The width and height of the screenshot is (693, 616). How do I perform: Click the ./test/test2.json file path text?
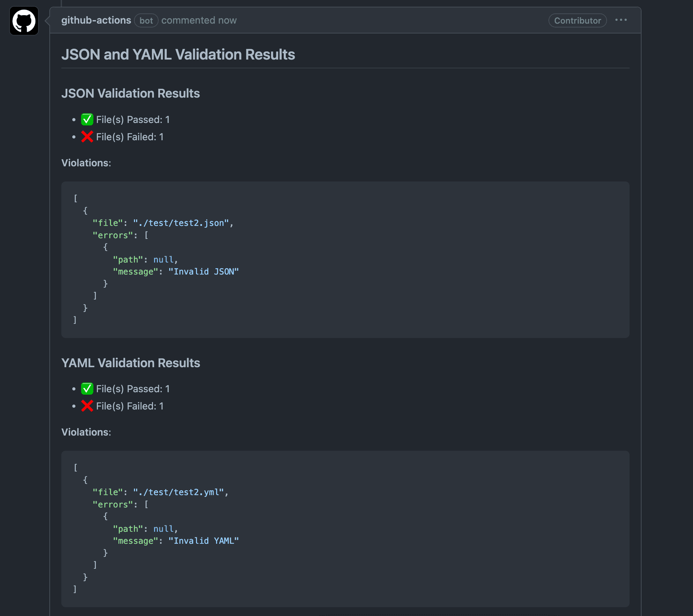pos(181,223)
